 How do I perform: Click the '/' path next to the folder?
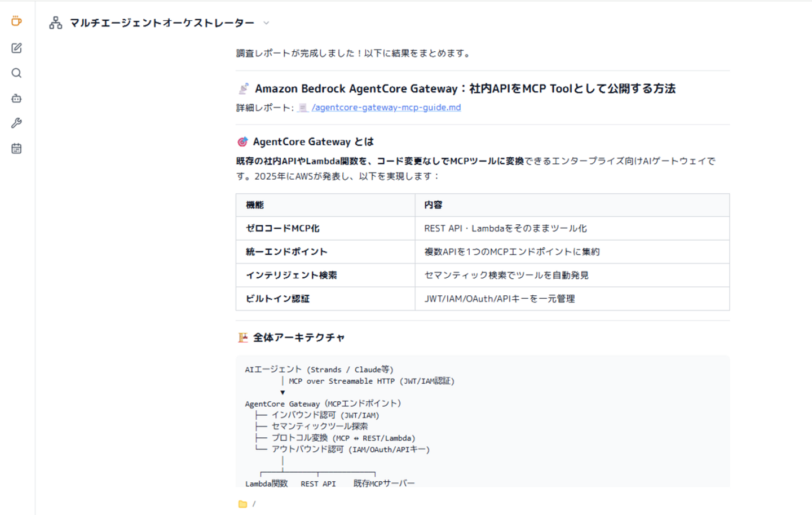click(254, 504)
